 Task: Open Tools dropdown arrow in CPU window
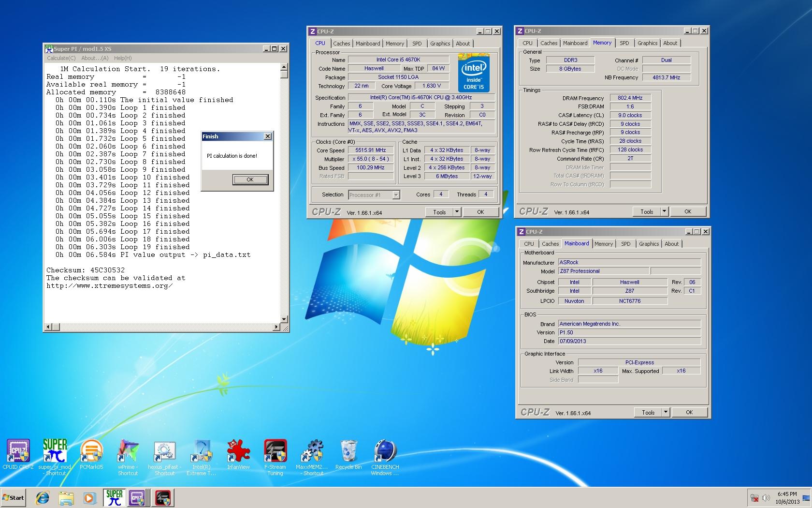click(457, 212)
